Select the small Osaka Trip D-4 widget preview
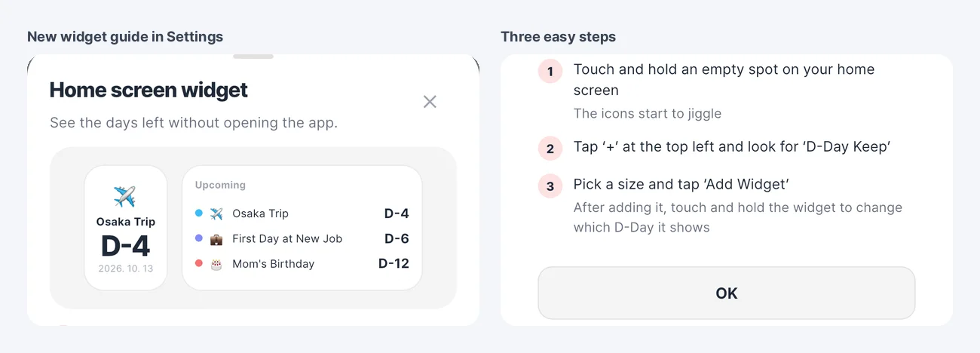This screenshot has height=353, width=980. click(x=126, y=228)
